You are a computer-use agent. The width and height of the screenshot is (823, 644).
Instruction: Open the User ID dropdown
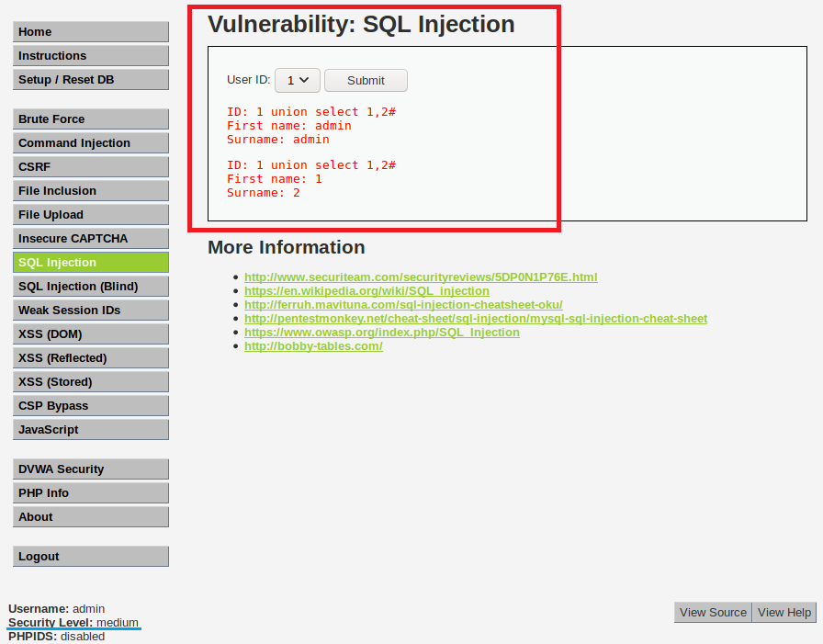click(x=297, y=81)
